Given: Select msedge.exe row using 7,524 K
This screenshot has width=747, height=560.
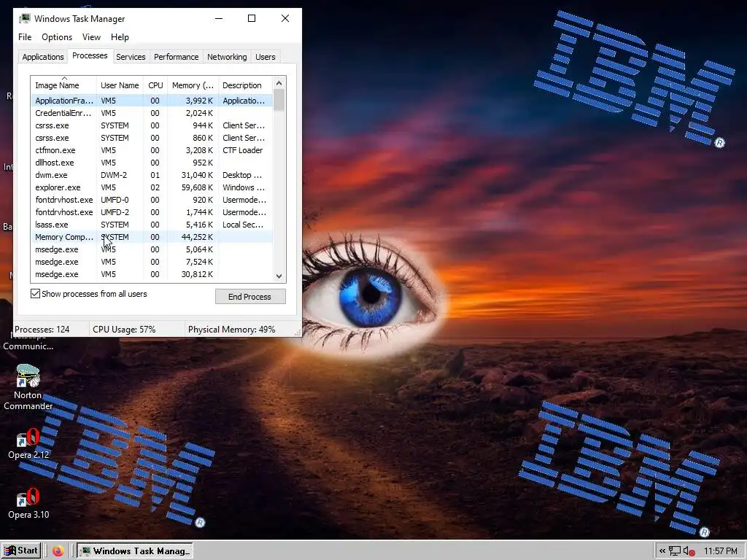Looking at the screenshot, I should tap(152, 262).
